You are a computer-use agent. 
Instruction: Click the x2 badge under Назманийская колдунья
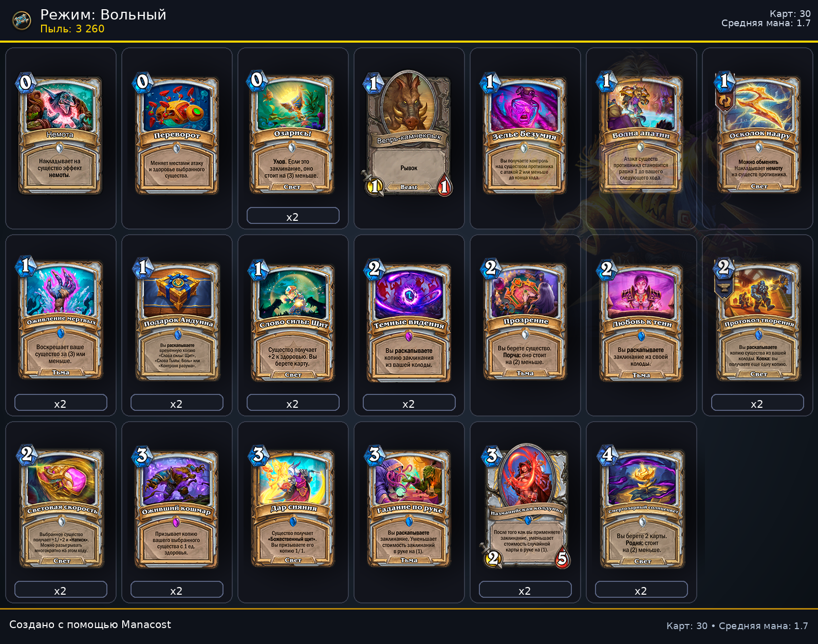(x=525, y=590)
